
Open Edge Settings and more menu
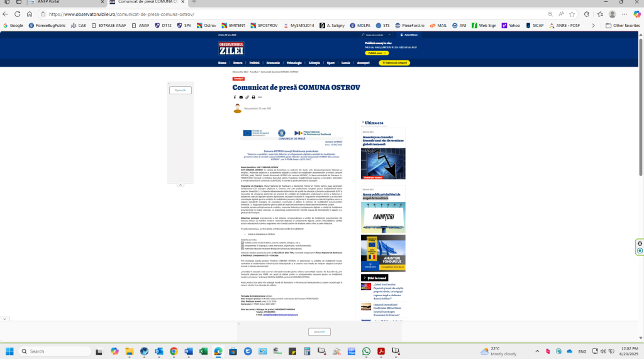click(x=625, y=14)
